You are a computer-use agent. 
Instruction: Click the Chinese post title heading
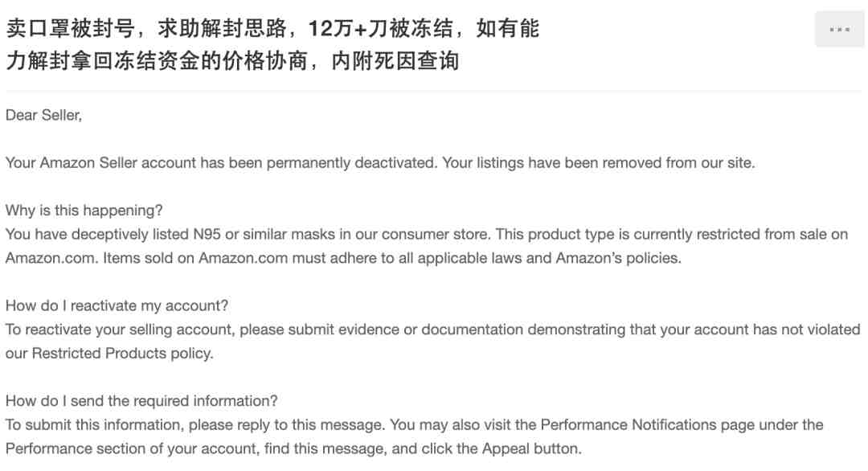point(272,44)
